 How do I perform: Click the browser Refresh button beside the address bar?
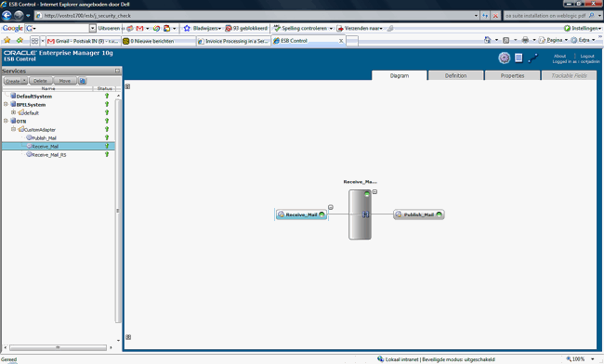tap(485, 16)
